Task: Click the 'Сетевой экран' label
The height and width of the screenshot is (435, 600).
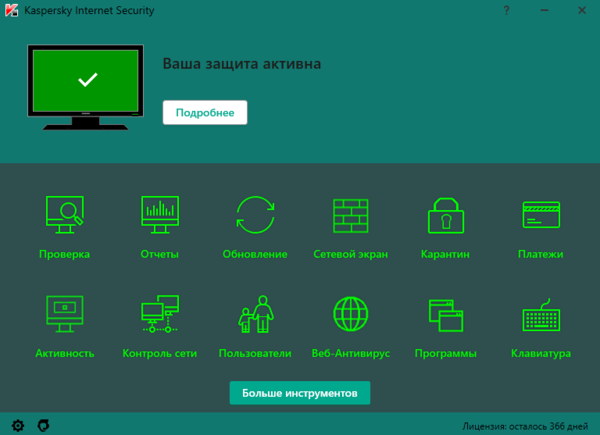Action: tap(351, 254)
